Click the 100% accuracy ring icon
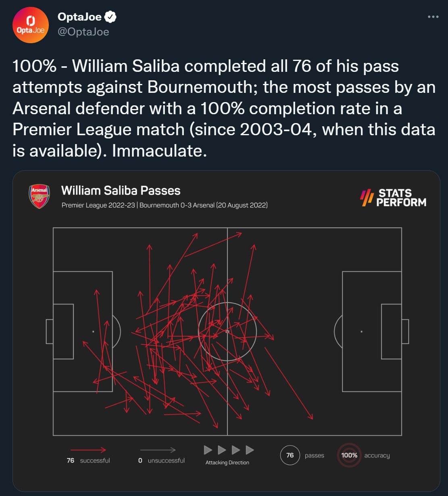The image size is (448, 496). [x=349, y=455]
